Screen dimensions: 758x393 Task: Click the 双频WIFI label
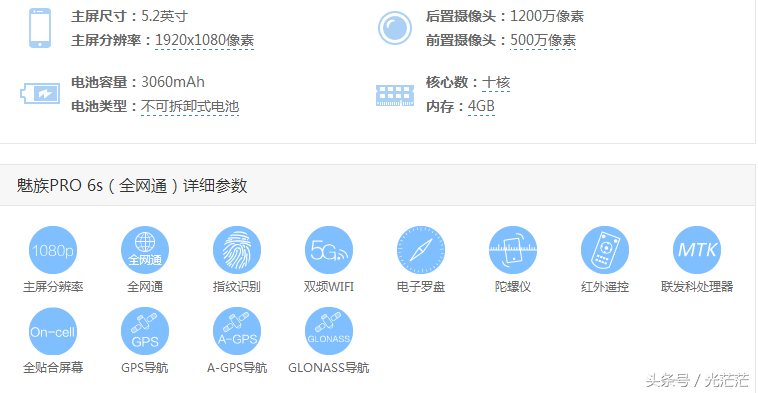coord(329,287)
